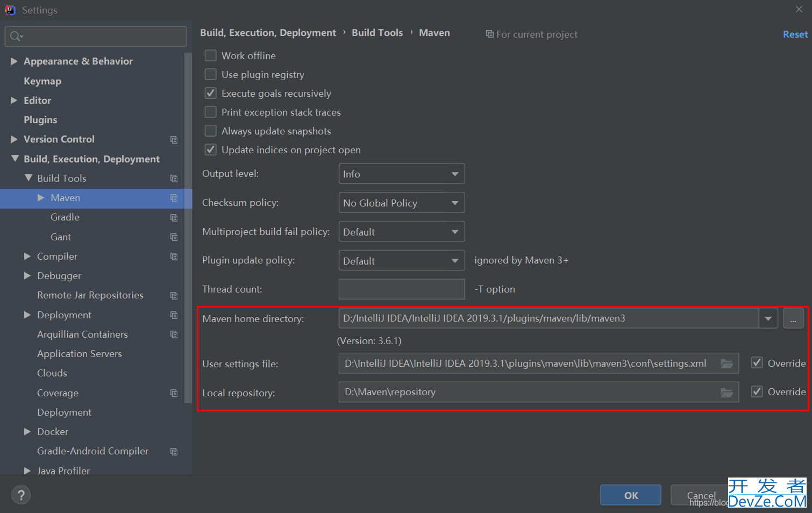Enable Print exception stack traces
Screen dimensions: 812x513
point(211,112)
